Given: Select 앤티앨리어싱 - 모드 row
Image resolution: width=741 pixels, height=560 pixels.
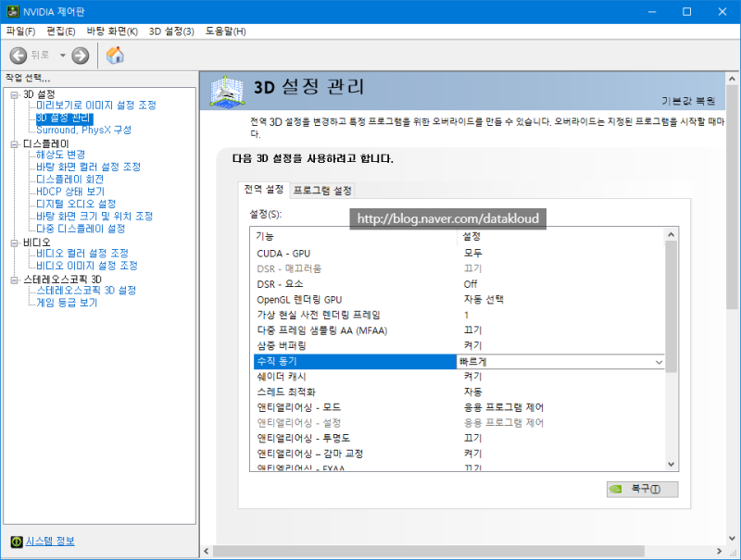Looking at the screenshot, I should tap(458, 407).
